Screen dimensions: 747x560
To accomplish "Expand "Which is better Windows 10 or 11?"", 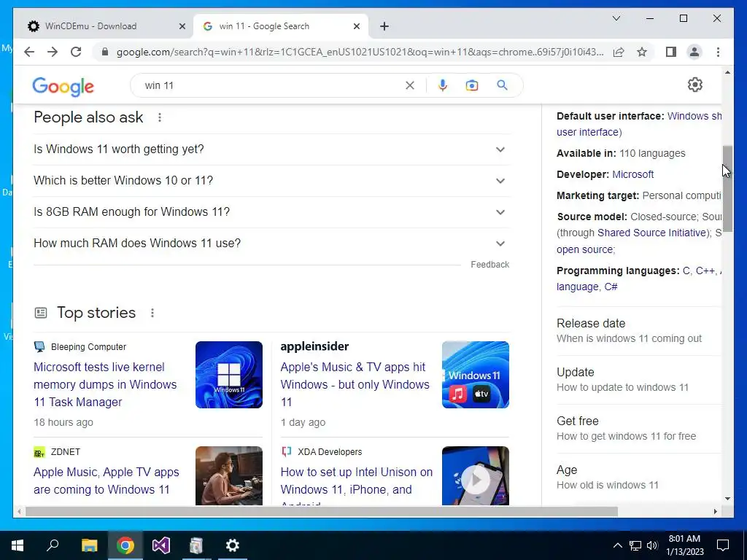I will pos(271,181).
